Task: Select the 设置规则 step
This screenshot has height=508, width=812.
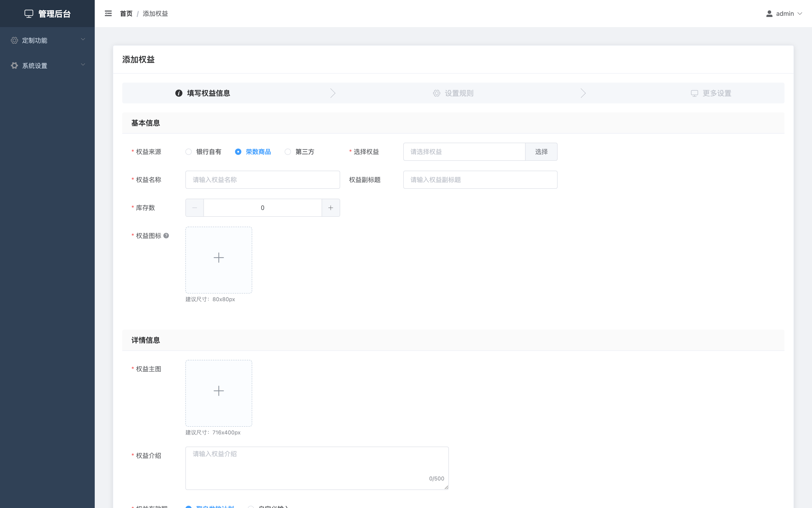Action: (x=453, y=93)
